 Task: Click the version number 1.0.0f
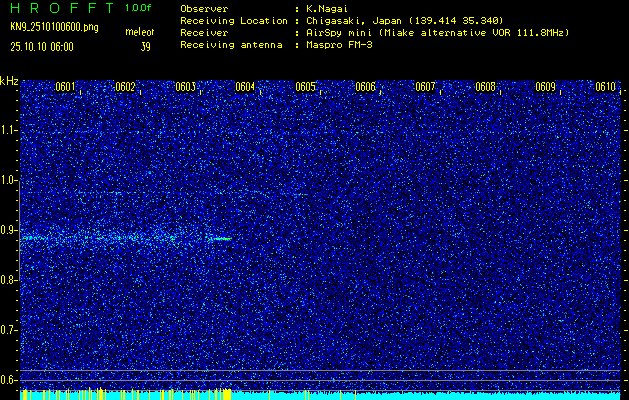point(139,8)
